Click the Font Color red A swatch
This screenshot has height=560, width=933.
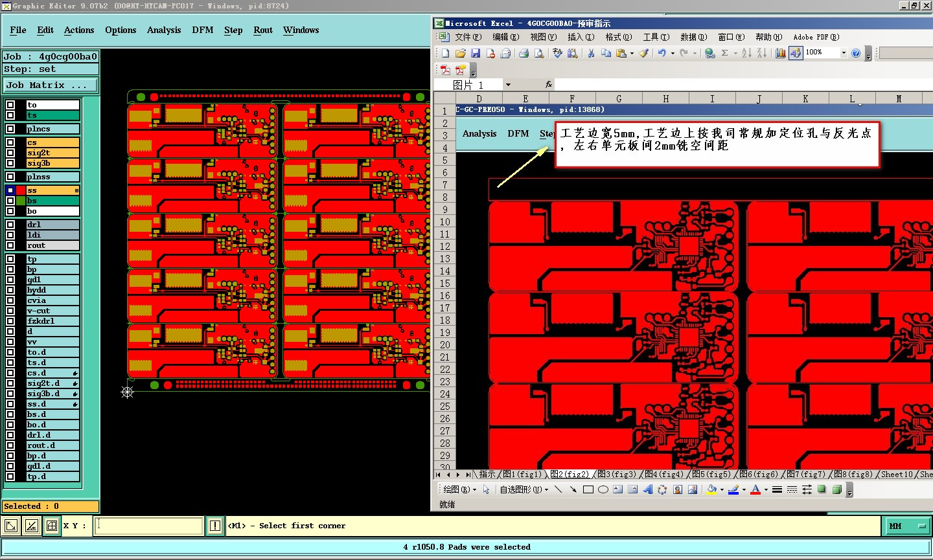pyautogui.click(x=755, y=489)
